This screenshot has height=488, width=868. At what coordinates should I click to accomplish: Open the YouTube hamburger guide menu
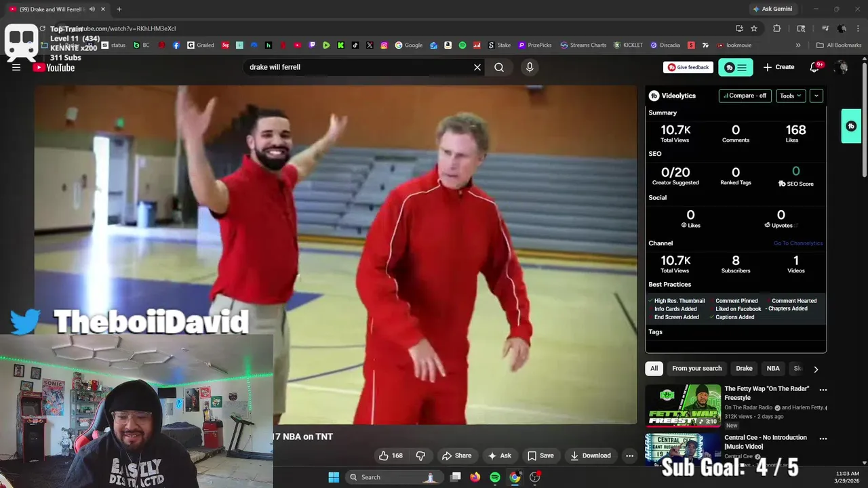(x=16, y=67)
